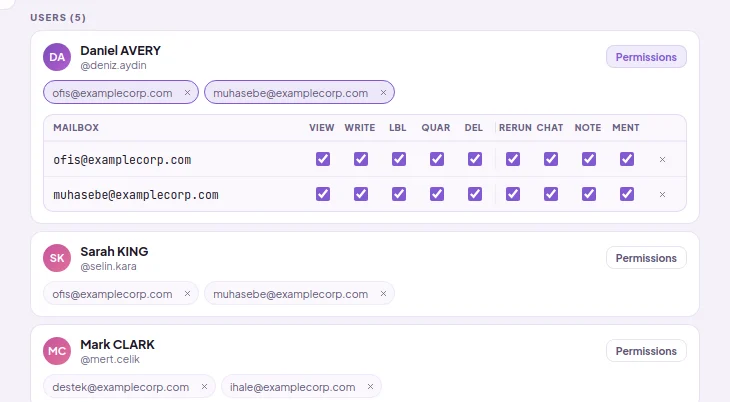Open Mark CLARK's Permissions
730x402 pixels.
click(x=646, y=351)
